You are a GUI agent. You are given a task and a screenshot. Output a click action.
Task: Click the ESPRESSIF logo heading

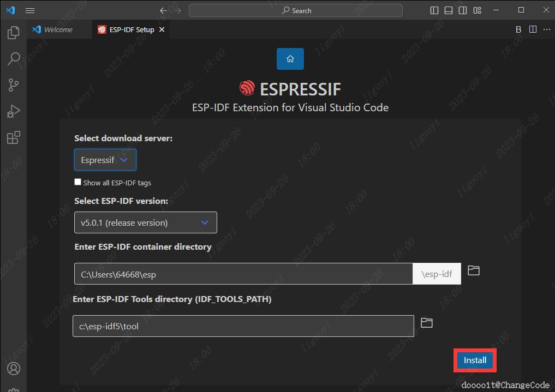tap(290, 89)
